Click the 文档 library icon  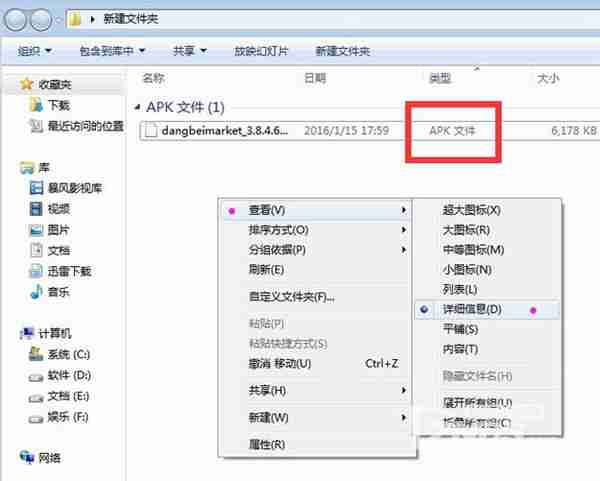point(36,250)
